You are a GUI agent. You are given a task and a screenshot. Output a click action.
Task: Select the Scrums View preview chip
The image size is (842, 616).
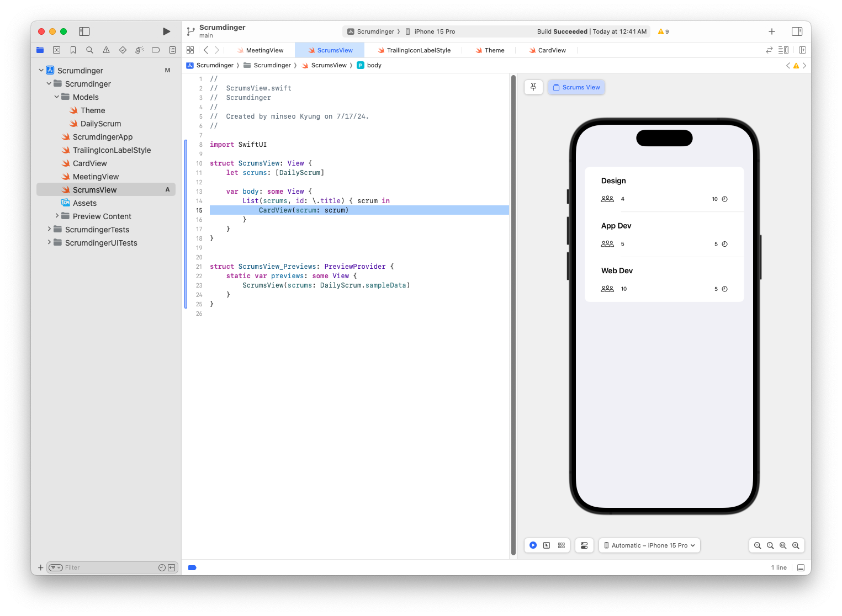[576, 87]
